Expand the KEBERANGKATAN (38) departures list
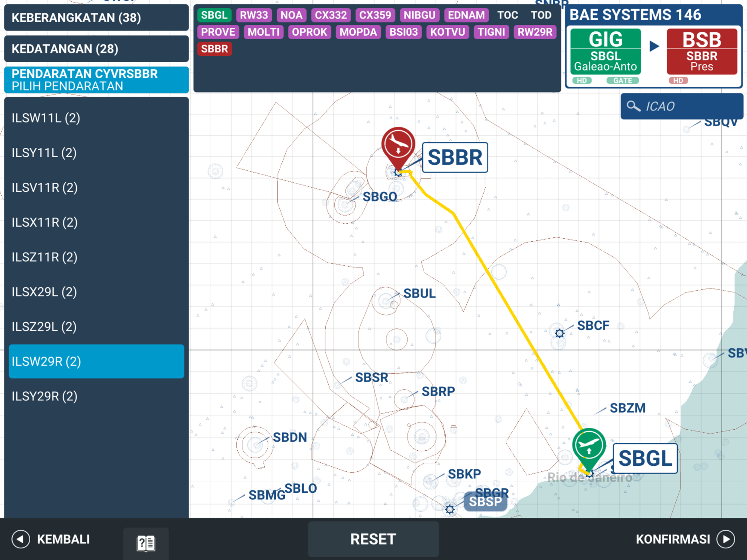 96,17
